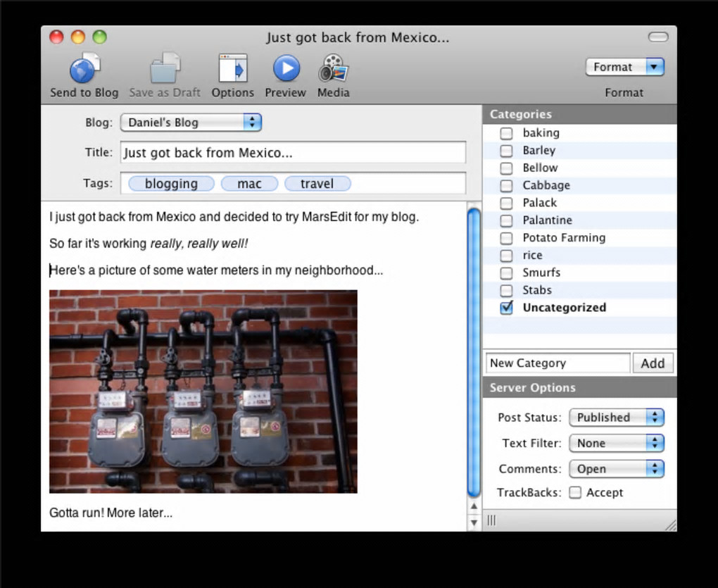This screenshot has height=588, width=718.
Task: Open the Post Status dropdown
Action: 617,418
